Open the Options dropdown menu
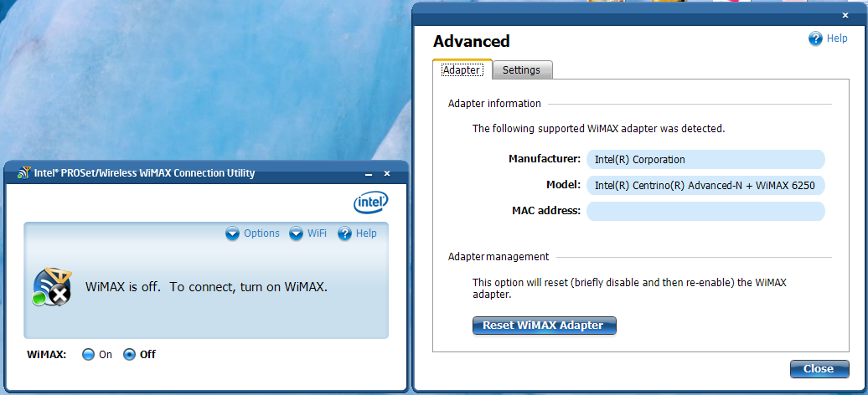This screenshot has width=868, height=395. click(252, 233)
